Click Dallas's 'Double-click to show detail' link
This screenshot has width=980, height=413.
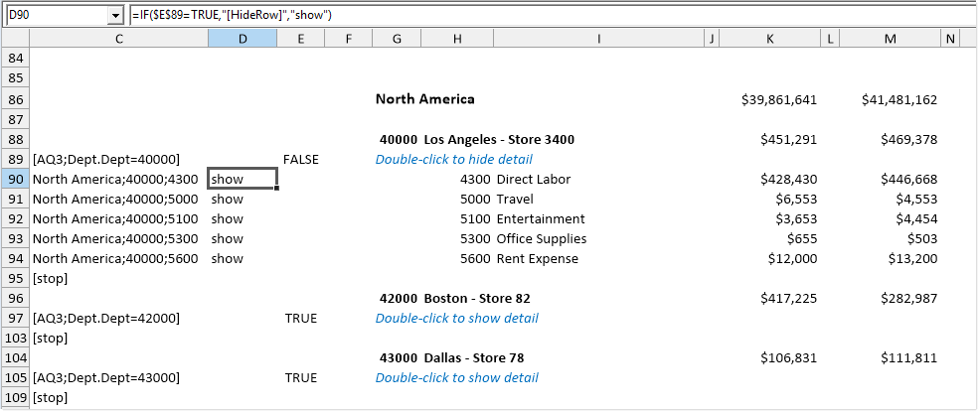pos(456,378)
